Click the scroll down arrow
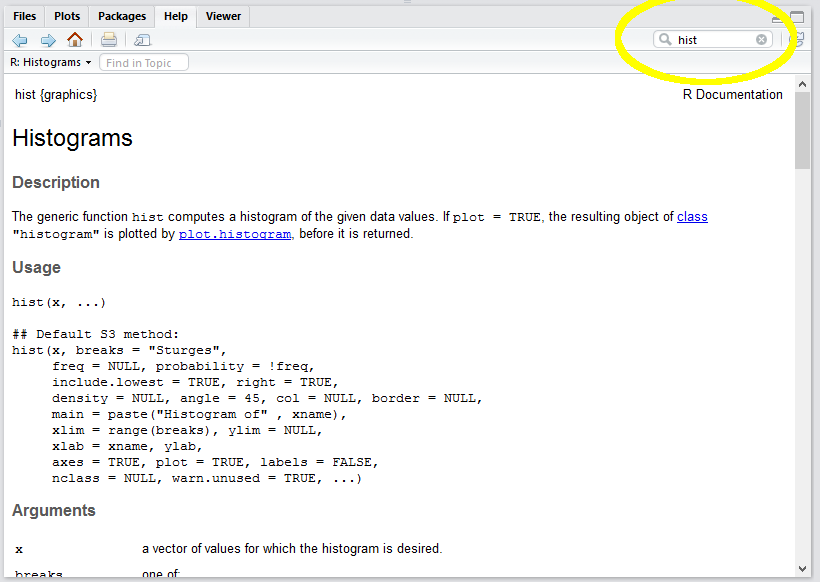 pos(803,569)
